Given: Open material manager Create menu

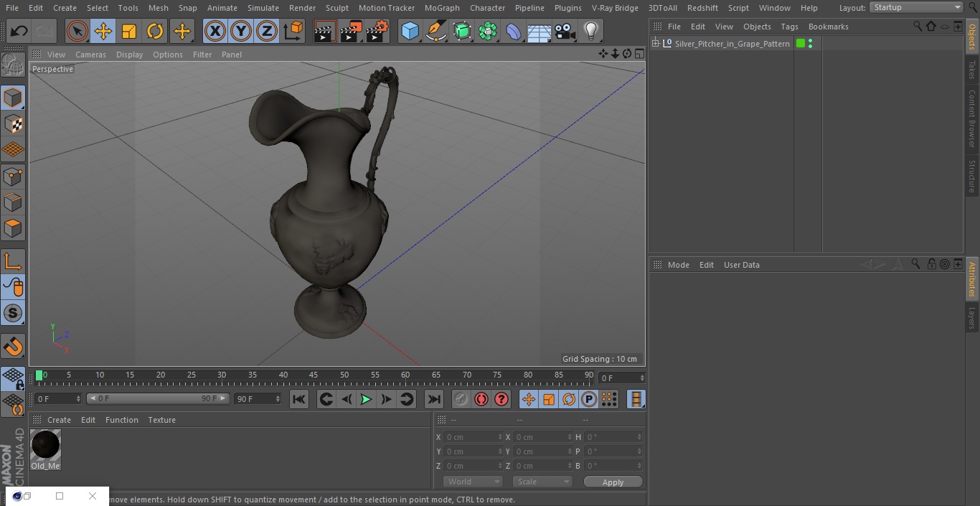Looking at the screenshot, I should 59,420.
